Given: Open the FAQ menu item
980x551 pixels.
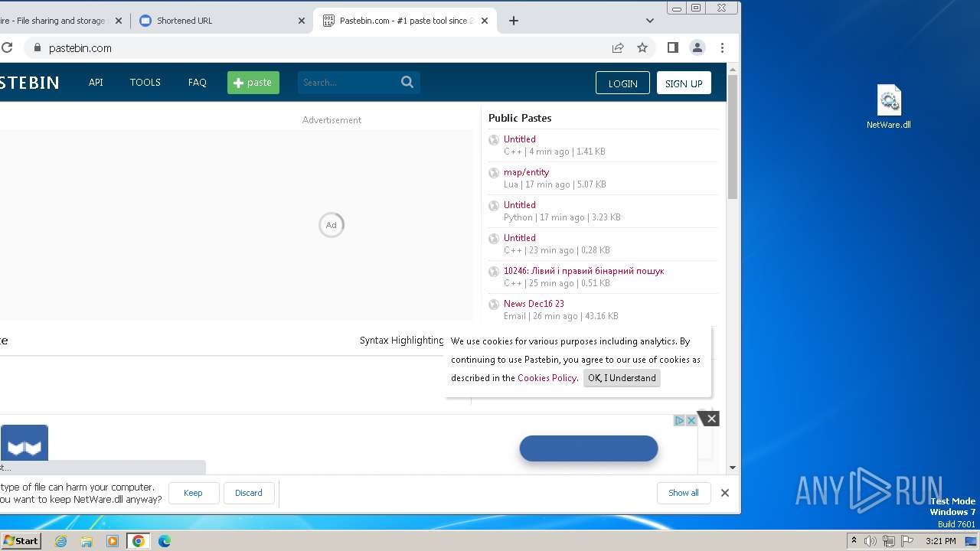Looking at the screenshot, I should click(x=198, y=82).
